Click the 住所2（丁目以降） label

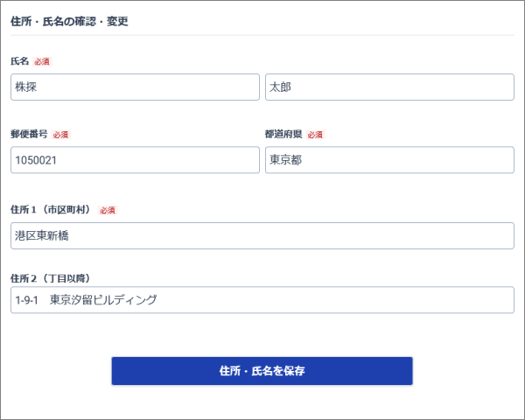(x=50, y=278)
